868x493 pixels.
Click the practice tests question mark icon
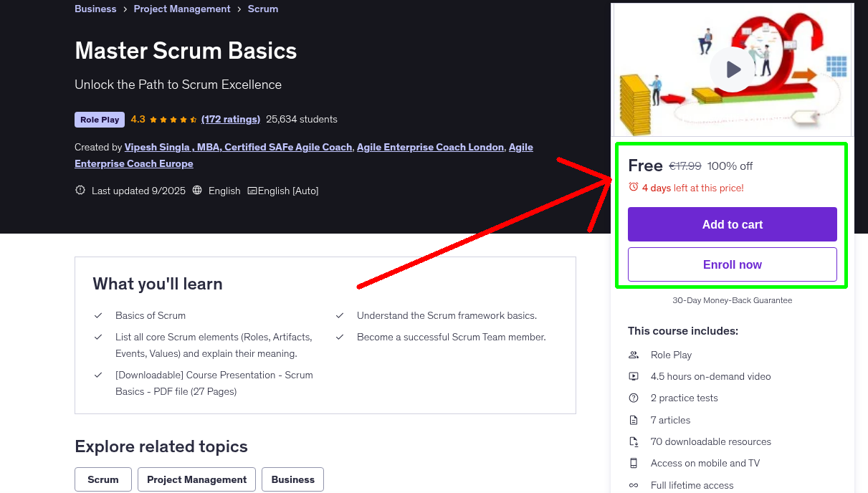(634, 398)
